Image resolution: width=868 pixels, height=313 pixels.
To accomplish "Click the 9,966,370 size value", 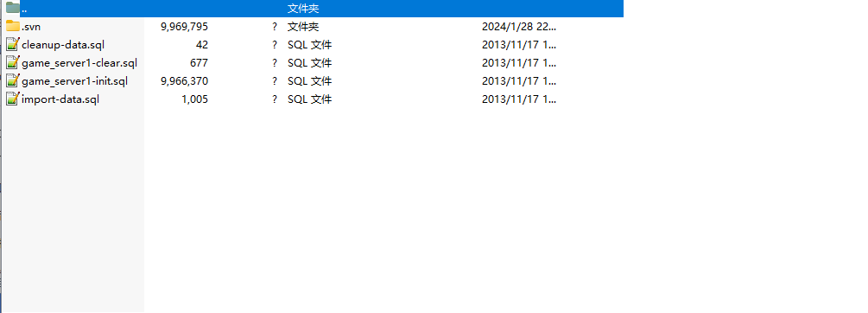I will [184, 81].
